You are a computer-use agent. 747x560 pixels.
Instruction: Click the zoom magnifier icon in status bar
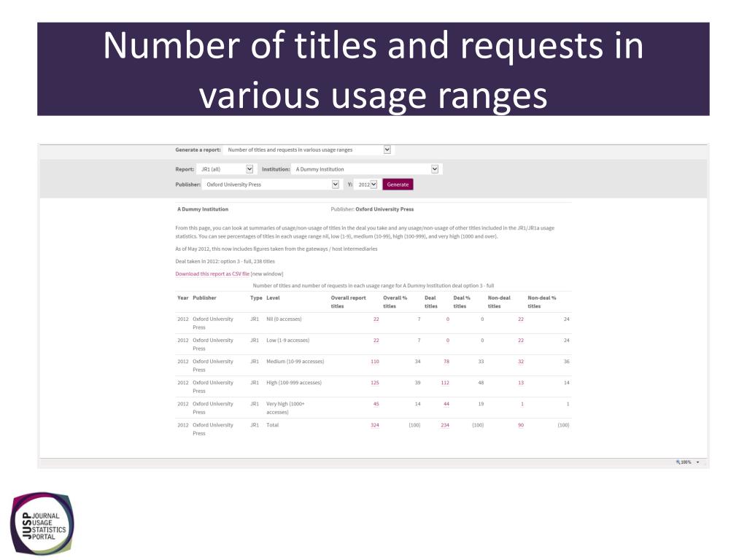pyautogui.click(x=678, y=462)
